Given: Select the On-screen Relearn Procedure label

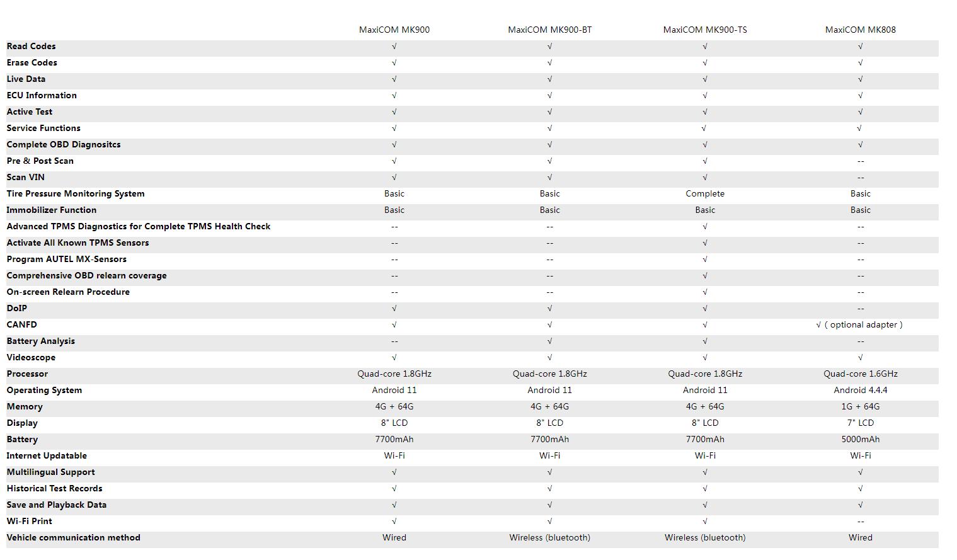Looking at the screenshot, I should click(x=68, y=292).
